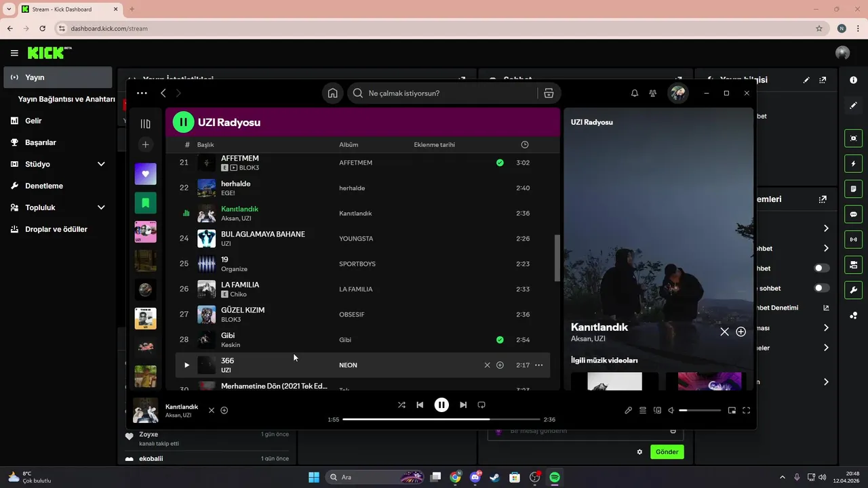Toggle repeat mode in the Spotify player
868x488 pixels.
[481, 405]
